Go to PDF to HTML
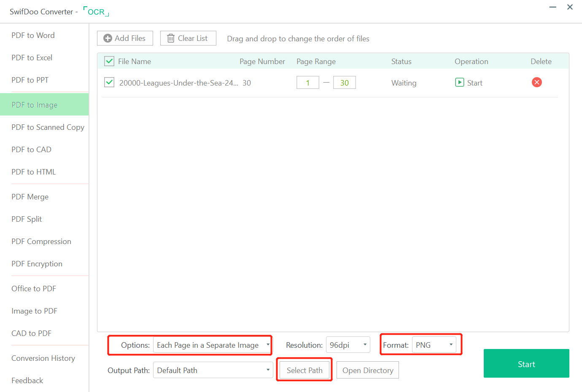 point(34,172)
